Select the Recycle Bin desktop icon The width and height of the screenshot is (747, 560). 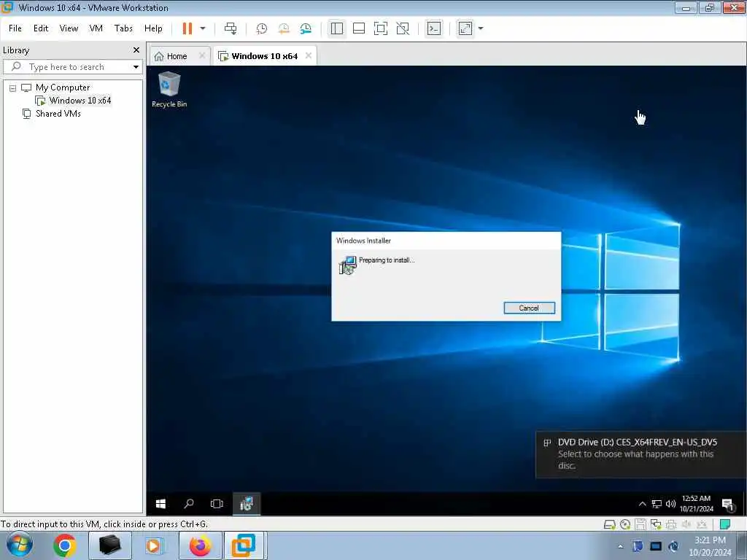click(169, 90)
